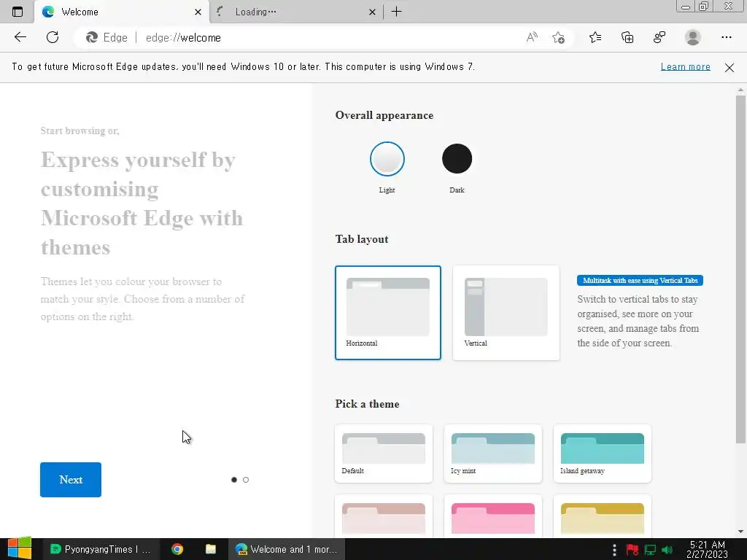The width and height of the screenshot is (747, 560).
Task: Go to the second page dot indicator
Action: [x=246, y=480]
